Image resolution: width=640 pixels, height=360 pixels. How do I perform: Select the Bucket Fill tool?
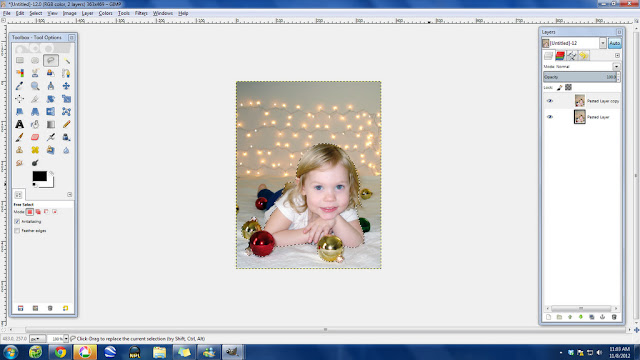[35, 124]
